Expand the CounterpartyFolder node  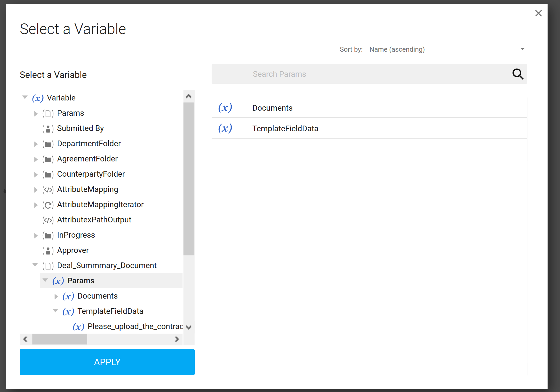pyautogui.click(x=36, y=174)
